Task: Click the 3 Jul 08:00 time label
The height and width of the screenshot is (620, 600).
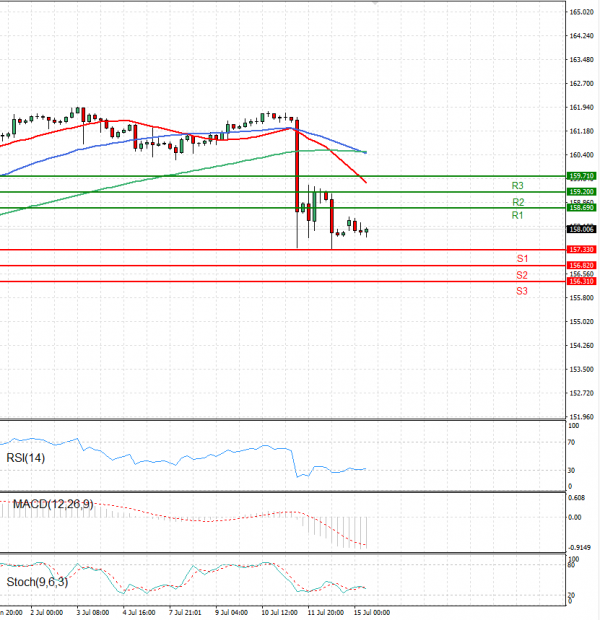Action: point(93,612)
